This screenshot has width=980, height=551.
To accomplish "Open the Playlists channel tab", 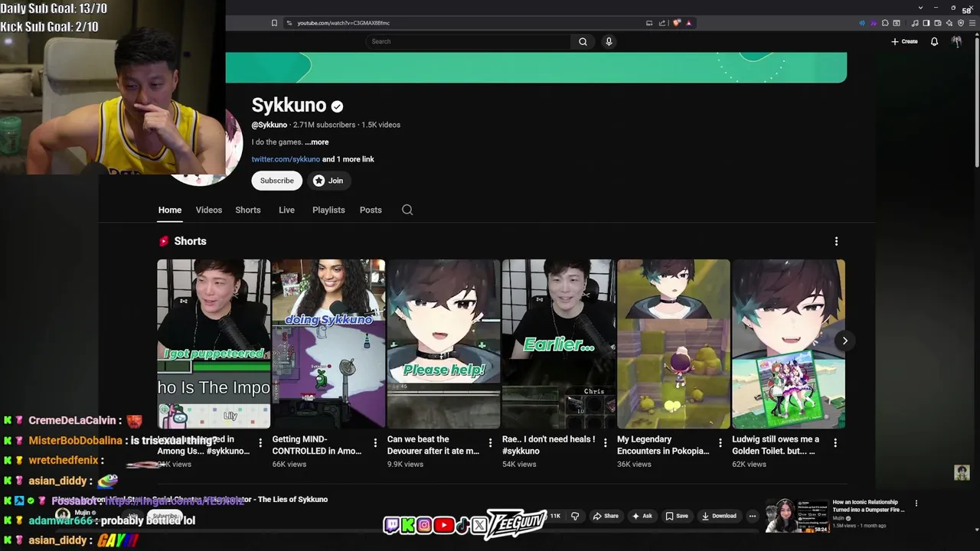I will click(x=328, y=210).
